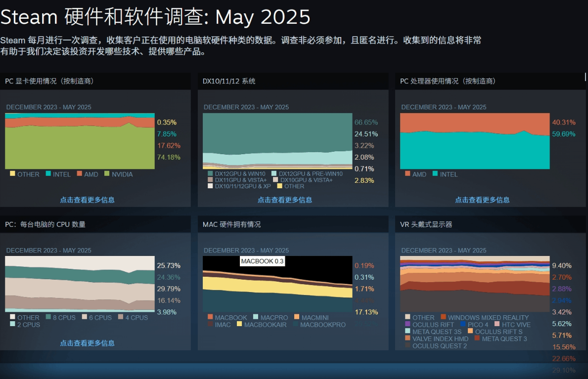588x379 pixels.
Task: Click the OCULUS QUEST 2 legend label
Action: click(x=440, y=346)
